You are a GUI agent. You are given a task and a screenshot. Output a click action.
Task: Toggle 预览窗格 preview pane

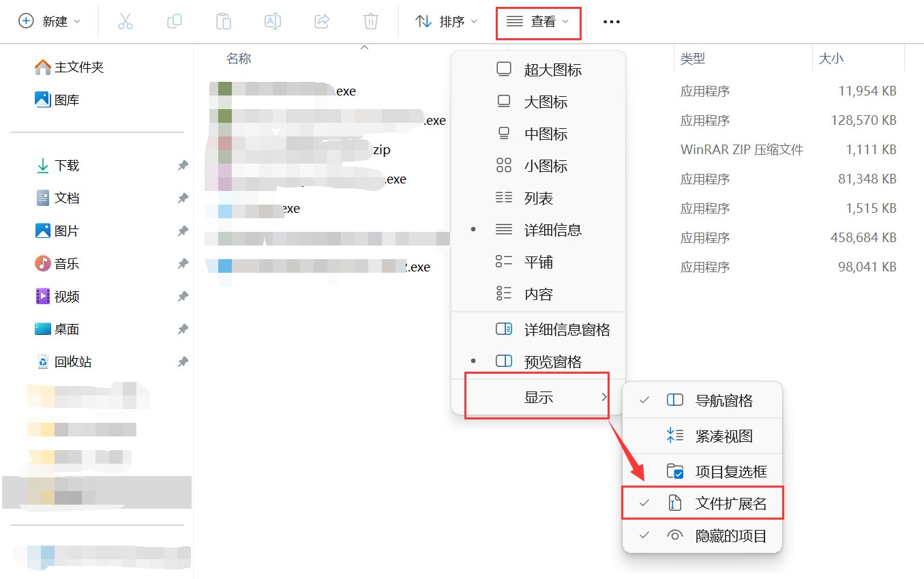tap(538, 361)
